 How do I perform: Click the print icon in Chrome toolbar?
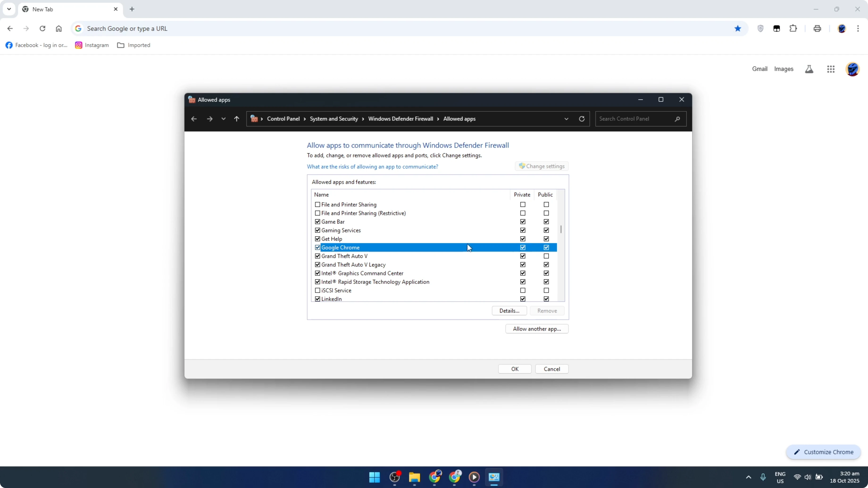[817, 29]
